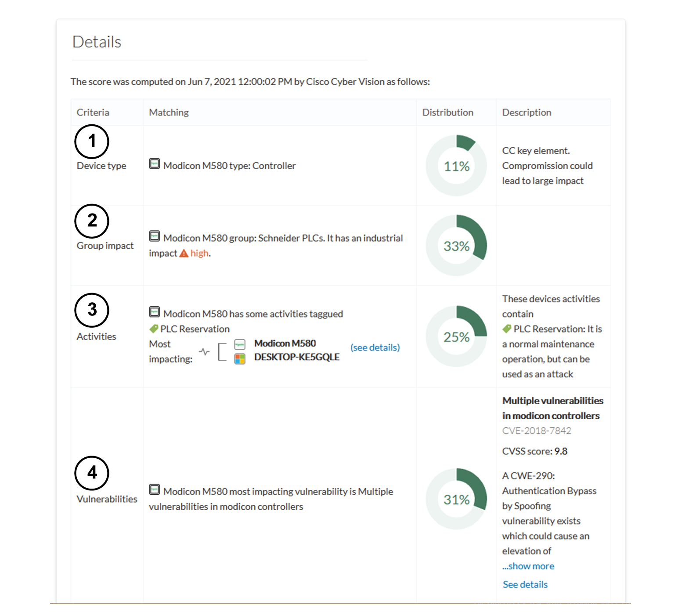
Task: Click the 'Device type' criteria label
Action: pos(101,166)
